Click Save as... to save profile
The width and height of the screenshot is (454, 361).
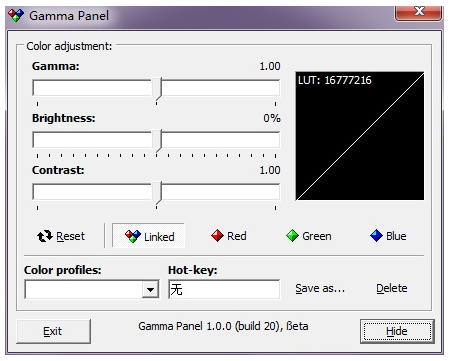pos(320,288)
